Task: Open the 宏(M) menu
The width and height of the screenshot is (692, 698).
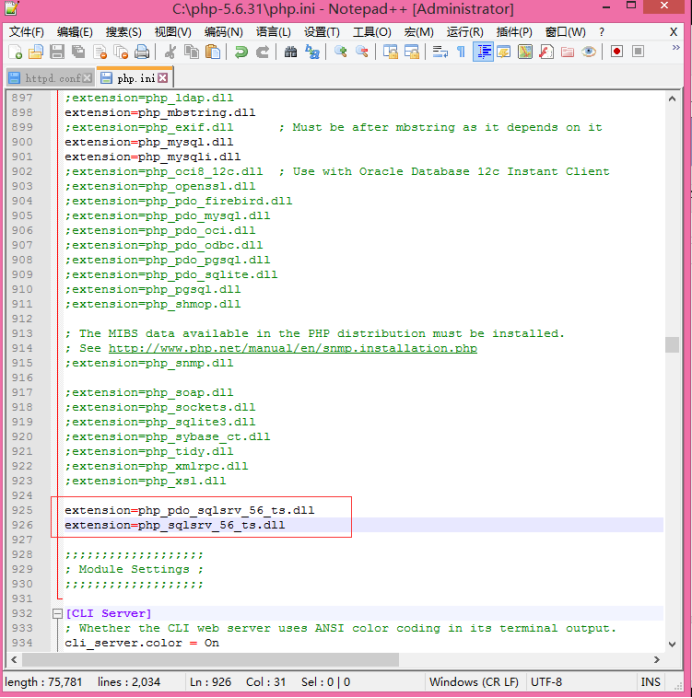Action: (x=419, y=32)
